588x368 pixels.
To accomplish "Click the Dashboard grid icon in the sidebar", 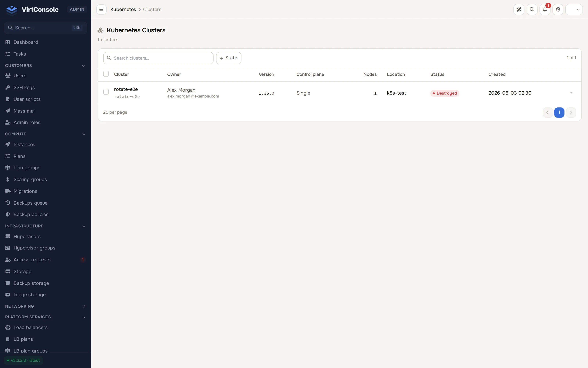I will (8, 42).
